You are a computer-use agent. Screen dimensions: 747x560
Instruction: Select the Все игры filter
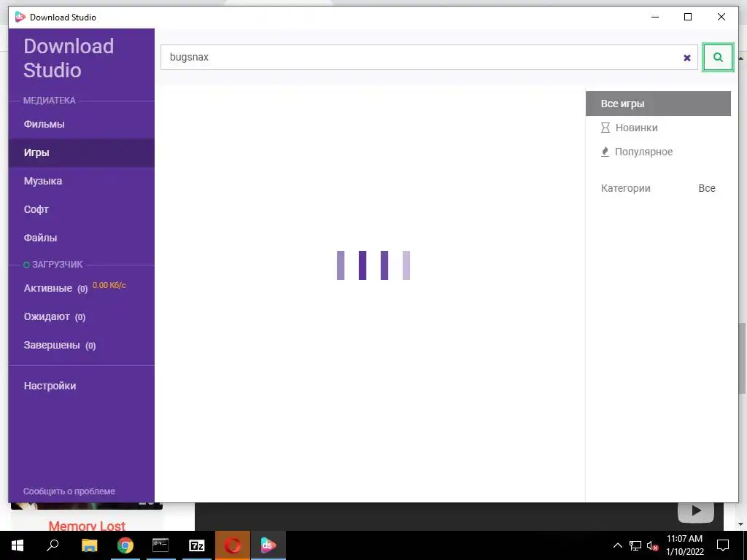658,104
